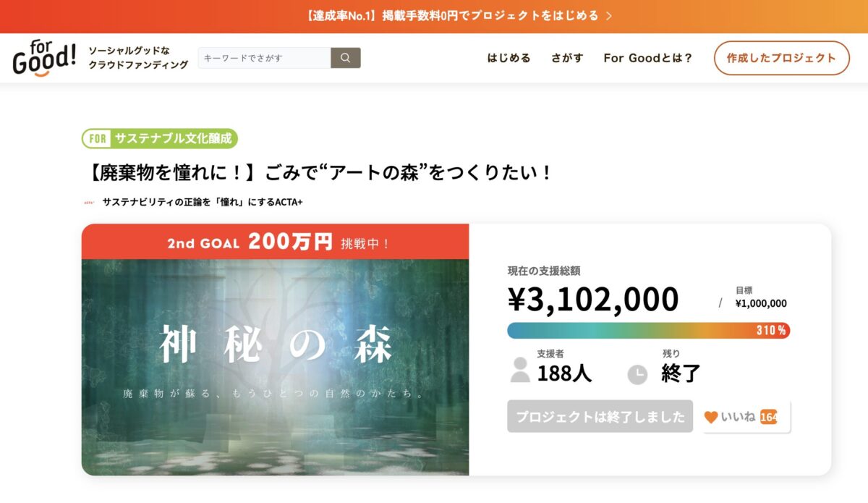Image resolution: width=868 pixels, height=503 pixels.
Task: Click the supporter person icon
Action: pyautogui.click(x=520, y=369)
